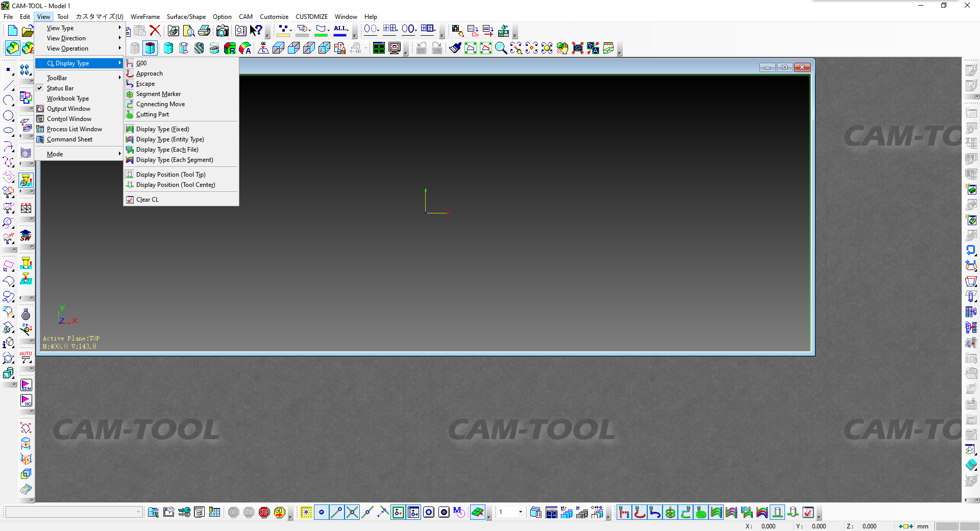Image resolution: width=980 pixels, height=531 pixels.
Task: Expand the View Direction submenu
Action: (79, 38)
